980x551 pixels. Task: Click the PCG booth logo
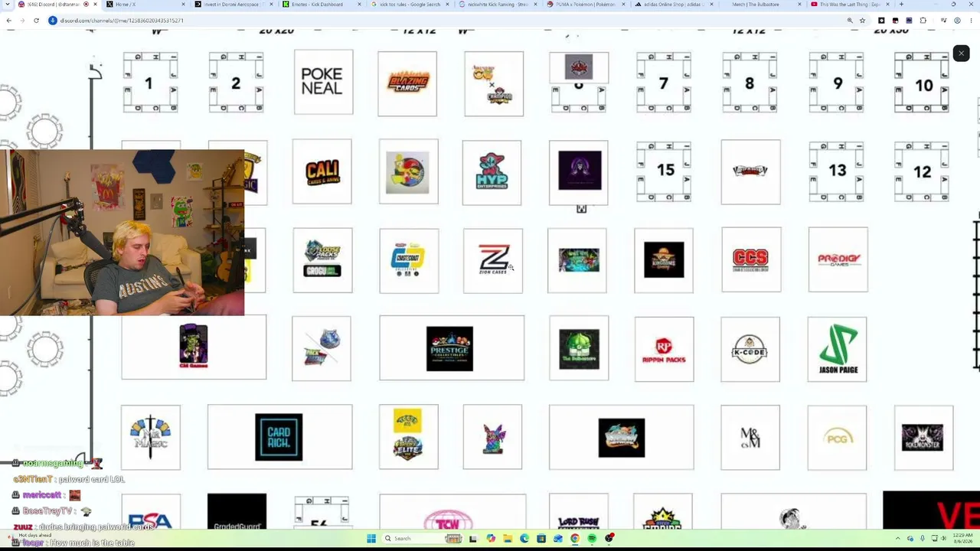coord(838,437)
